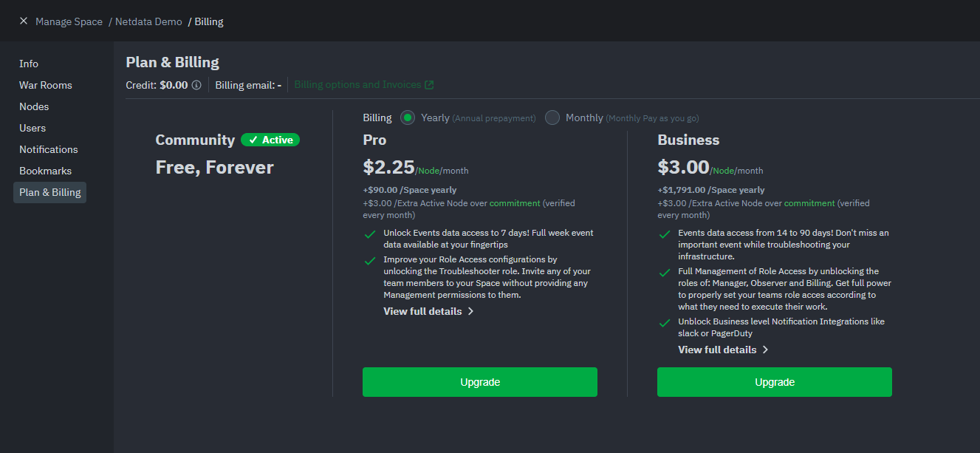Open Notifications settings
980x453 pixels.
point(49,149)
